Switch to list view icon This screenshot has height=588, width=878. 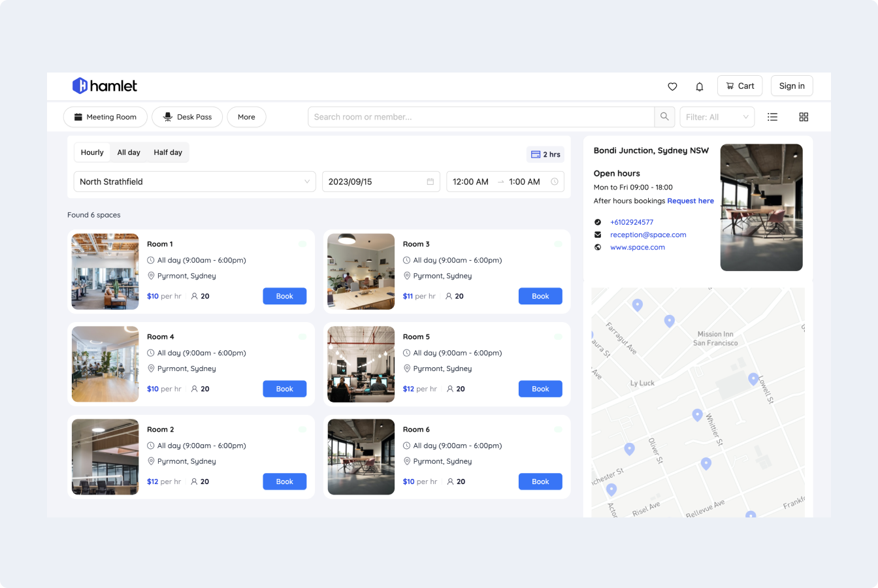coord(772,117)
